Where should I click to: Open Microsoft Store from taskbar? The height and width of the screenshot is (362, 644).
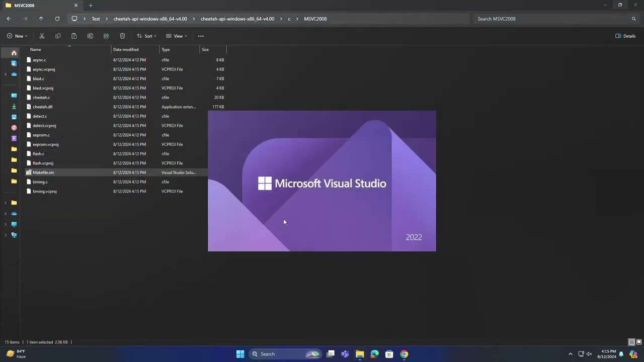click(389, 354)
